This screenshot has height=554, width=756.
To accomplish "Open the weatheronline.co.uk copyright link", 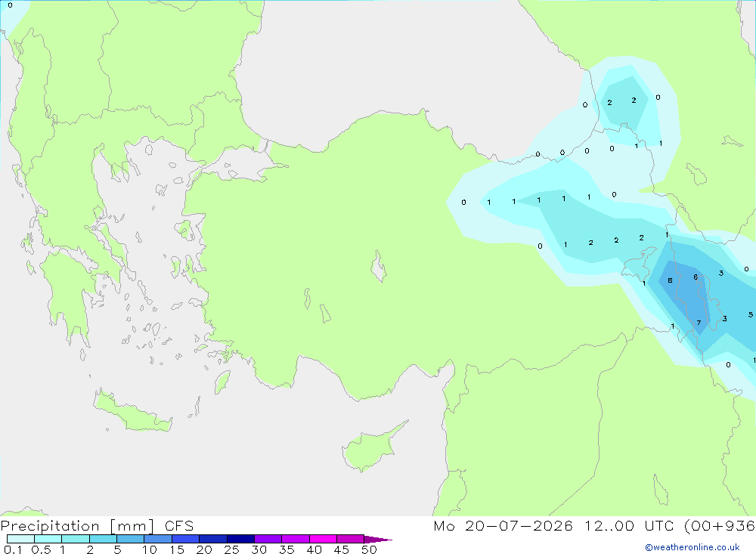I will click(x=692, y=547).
